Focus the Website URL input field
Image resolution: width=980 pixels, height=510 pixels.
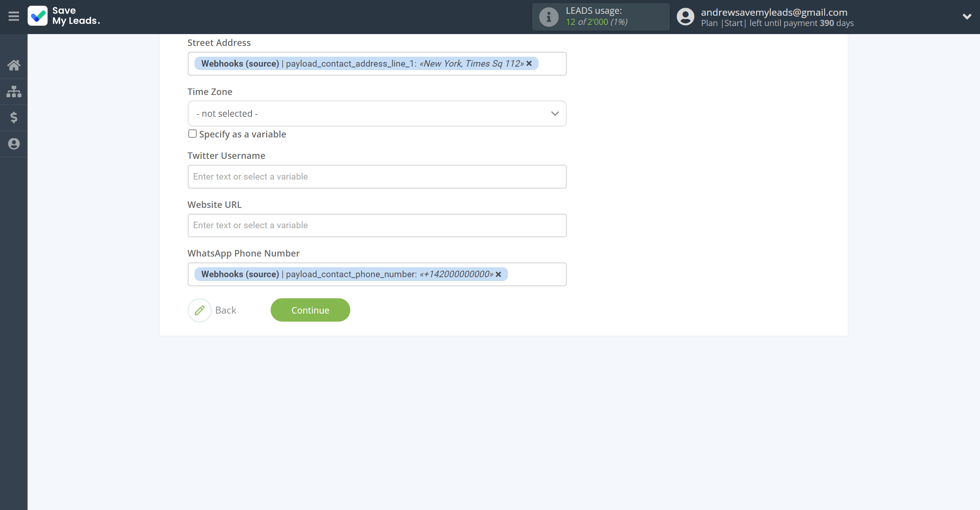click(377, 226)
